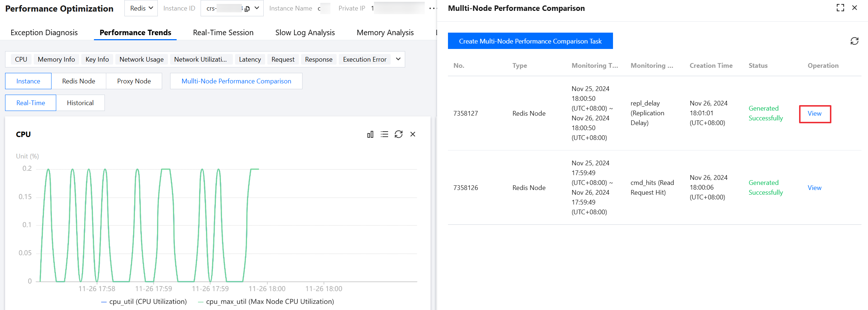The height and width of the screenshot is (310, 868).
Task: Switch to Historical time mode
Action: tap(80, 103)
